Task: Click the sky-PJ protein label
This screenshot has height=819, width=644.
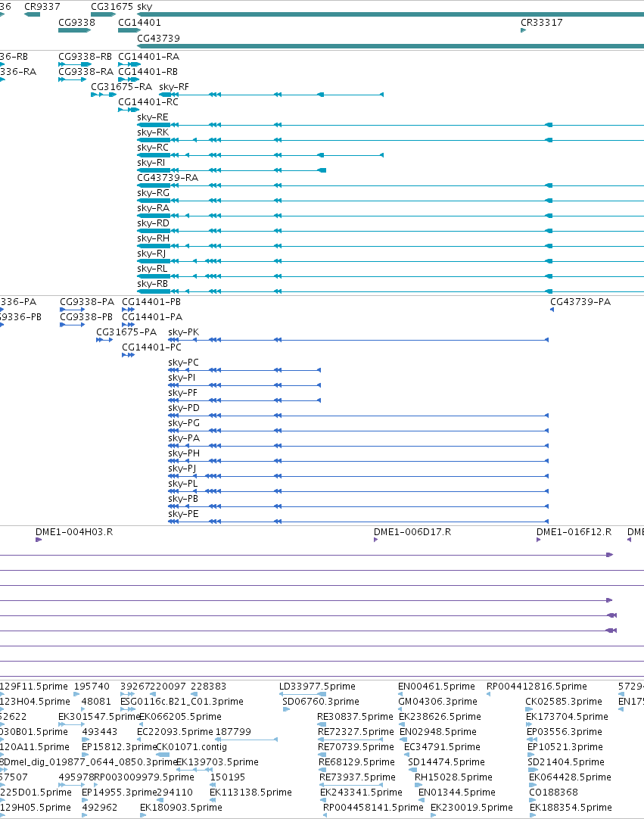Action: click(182, 468)
